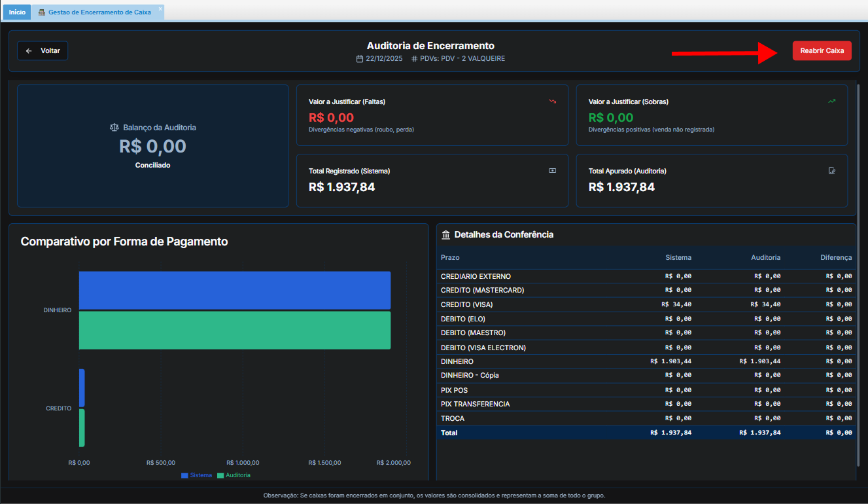Viewport: 868px width, 504px height.
Task: Click the green DINHEIRO Auditoria bar
Action: (234, 331)
